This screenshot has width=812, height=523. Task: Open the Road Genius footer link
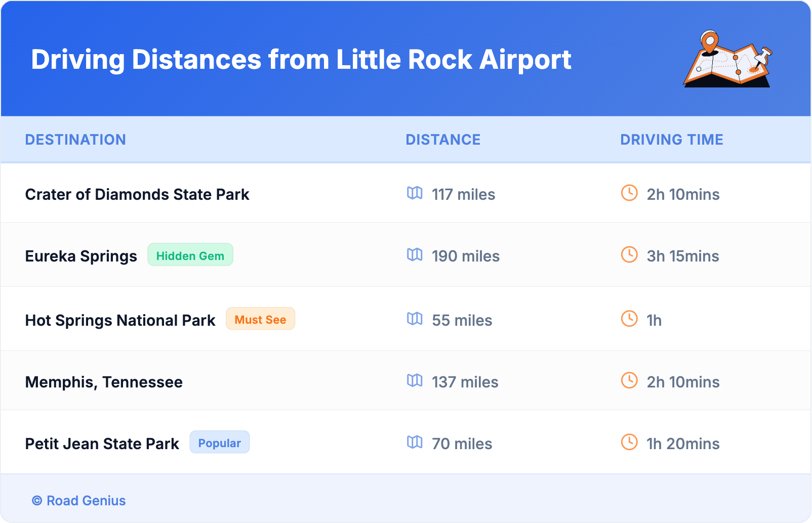tap(79, 501)
